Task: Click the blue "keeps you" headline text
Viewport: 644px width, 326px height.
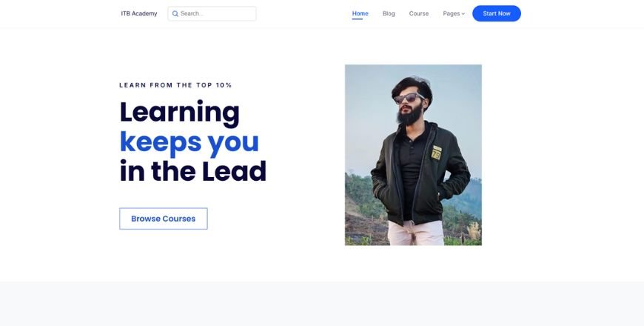Action: click(x=189, y=142)
